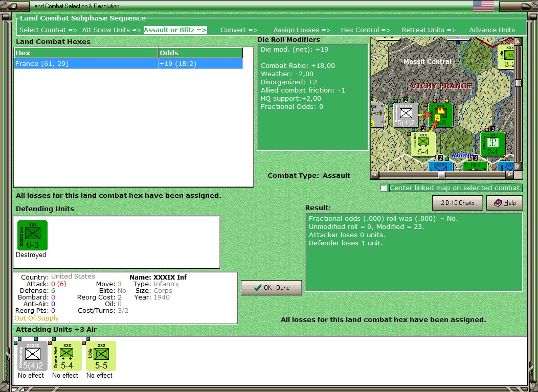Click the map's vertical scrollbar thumb
Screen dimensions: 538x392
518,83
